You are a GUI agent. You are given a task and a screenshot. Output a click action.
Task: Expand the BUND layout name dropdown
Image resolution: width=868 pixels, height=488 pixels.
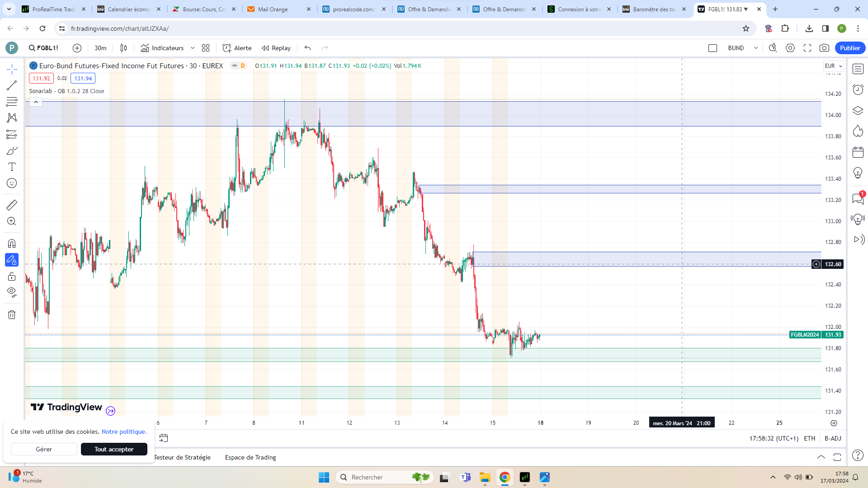tap(755, 48)
